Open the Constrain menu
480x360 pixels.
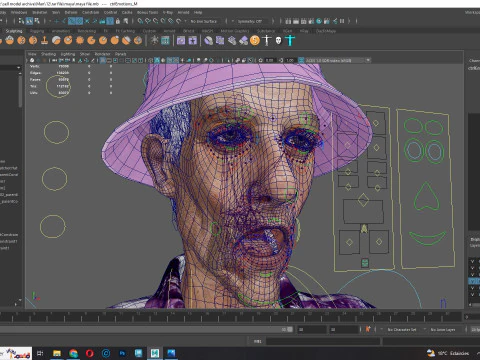coord(90,12)
